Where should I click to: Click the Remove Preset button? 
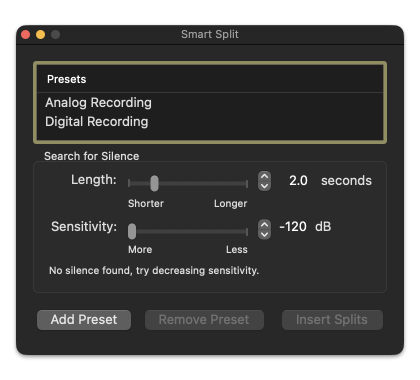tap(204, 320)
